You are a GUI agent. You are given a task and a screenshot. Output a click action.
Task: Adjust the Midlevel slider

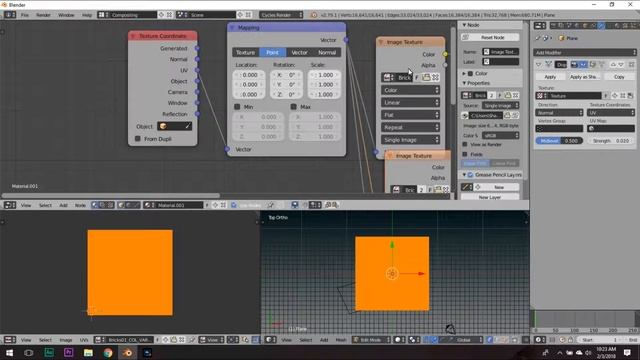pos(559,141)
